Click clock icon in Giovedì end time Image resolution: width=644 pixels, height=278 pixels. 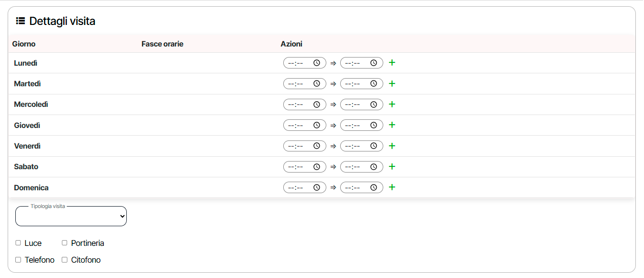click(374, 125)
